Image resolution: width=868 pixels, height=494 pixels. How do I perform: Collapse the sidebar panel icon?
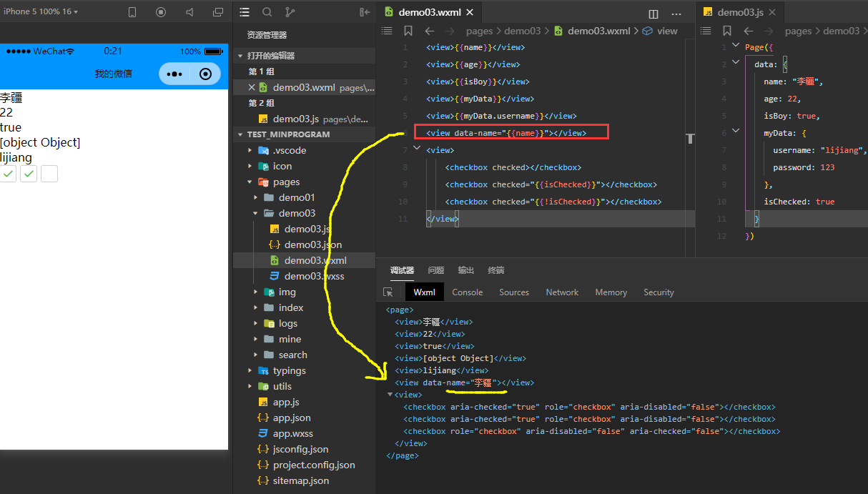click(365, 12)
